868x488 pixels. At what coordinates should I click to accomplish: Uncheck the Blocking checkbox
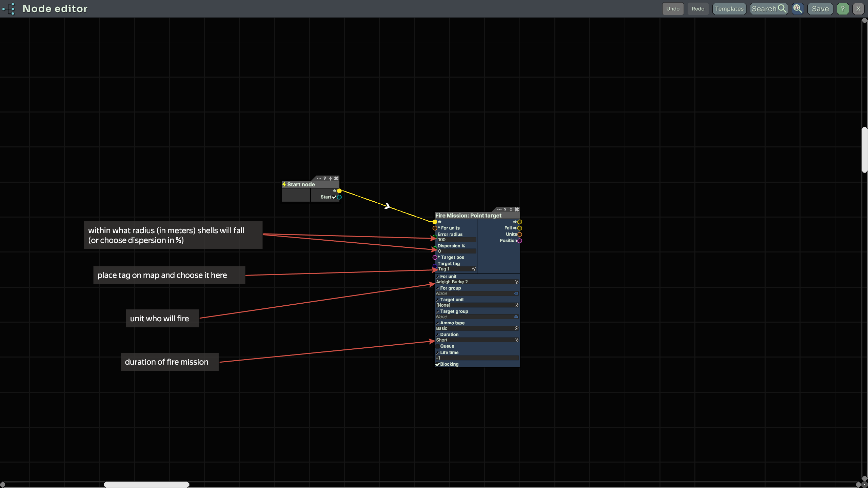click(438, 364)
